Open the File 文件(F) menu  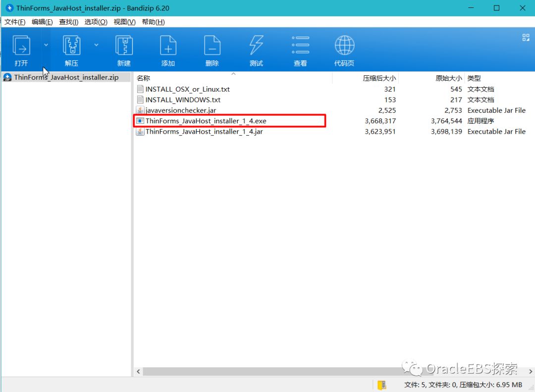15,22
